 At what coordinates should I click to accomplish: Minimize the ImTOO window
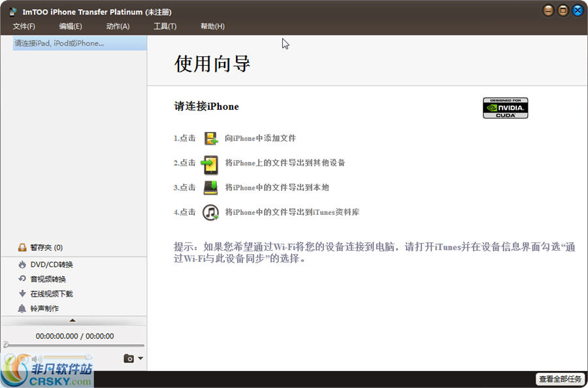pos(549,10)
